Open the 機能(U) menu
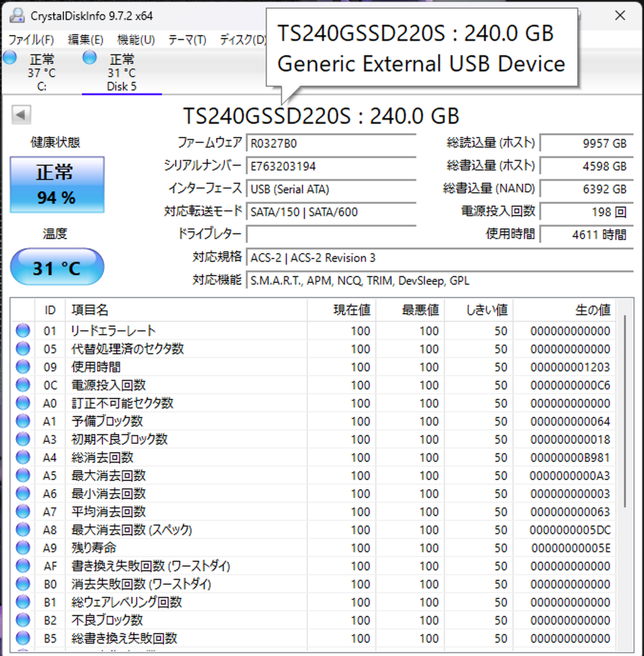Viewport: 644px width, 656px height. coord(136,39)
